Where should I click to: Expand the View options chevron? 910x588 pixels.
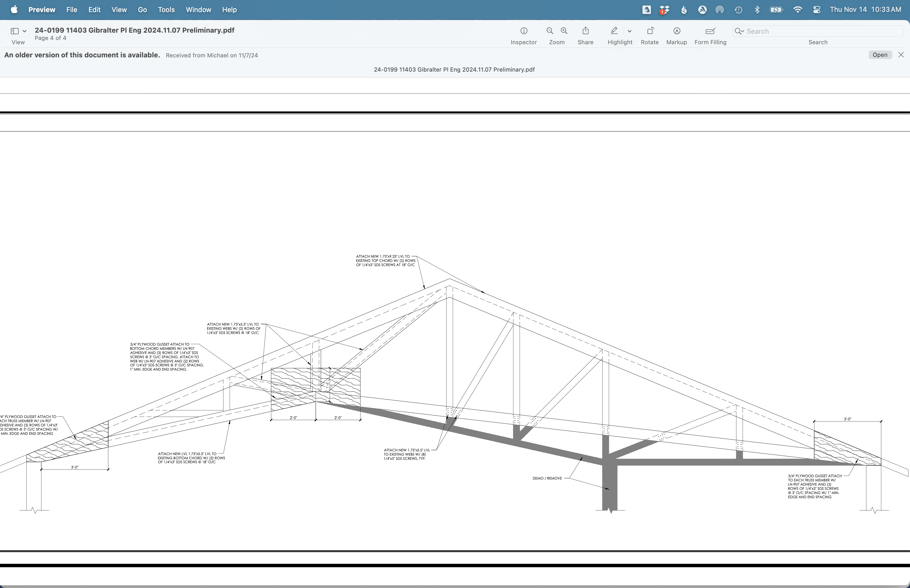coord(24,31)
